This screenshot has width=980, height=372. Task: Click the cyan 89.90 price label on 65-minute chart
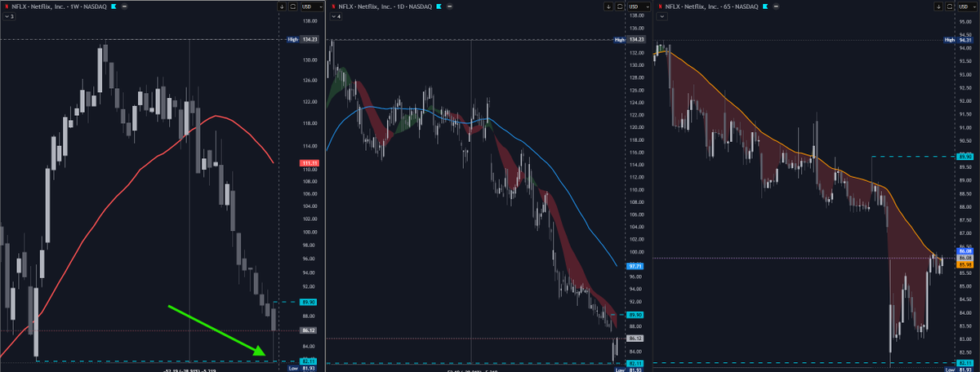(964, 155)
